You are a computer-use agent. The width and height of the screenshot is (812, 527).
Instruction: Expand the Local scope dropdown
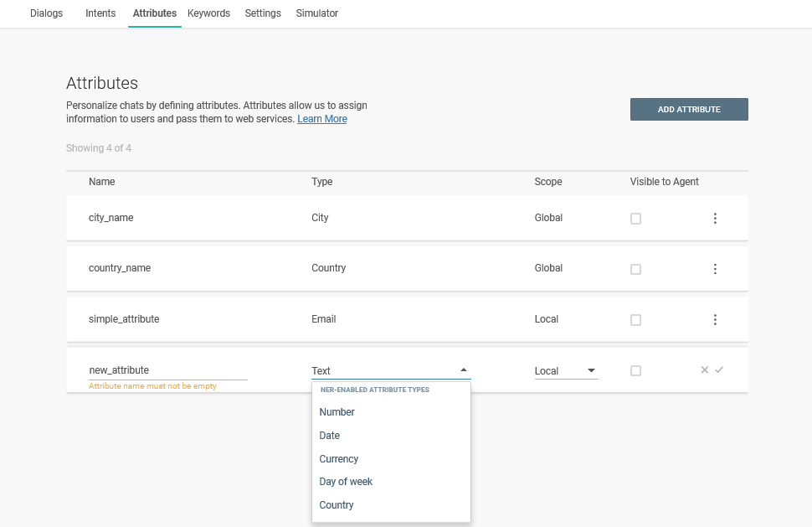click(566, 370)
